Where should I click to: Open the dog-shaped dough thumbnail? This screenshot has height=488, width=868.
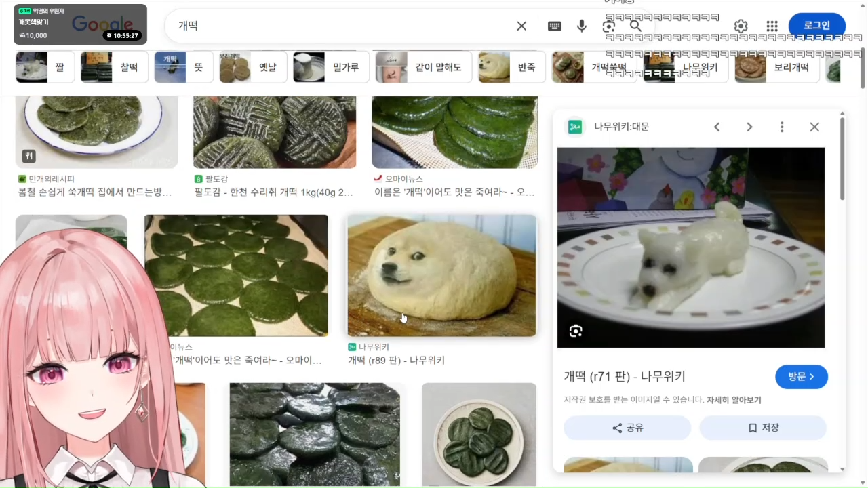click(x=441, y=276)
